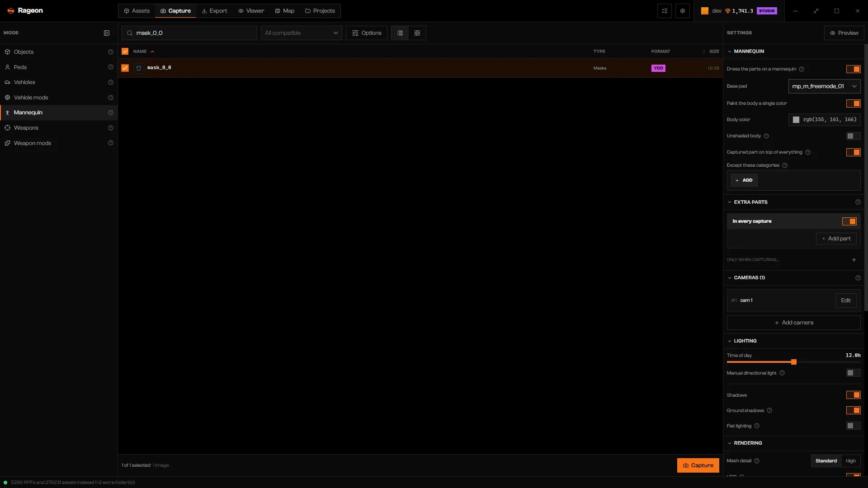
Task: Click the orange user avatar icon next to dev
Action: (x=705, y=11)
